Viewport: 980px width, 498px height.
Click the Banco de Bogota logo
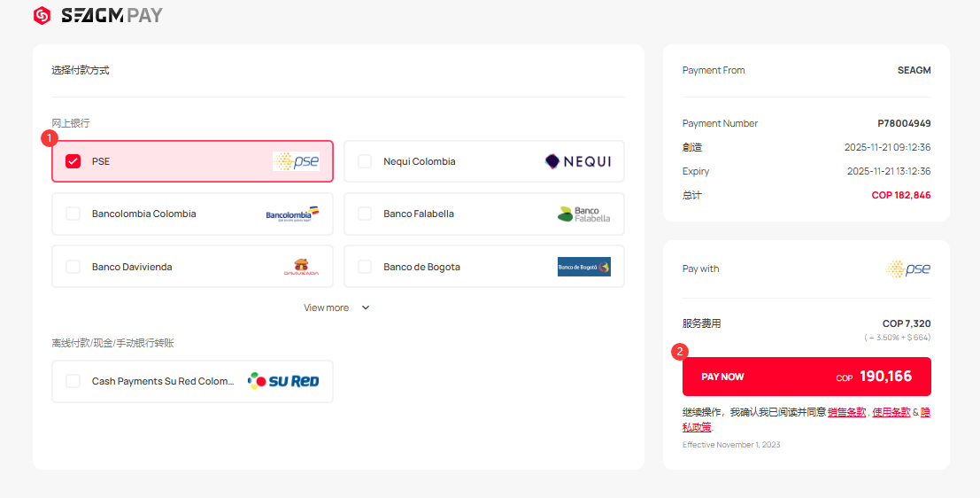[583, 267]
